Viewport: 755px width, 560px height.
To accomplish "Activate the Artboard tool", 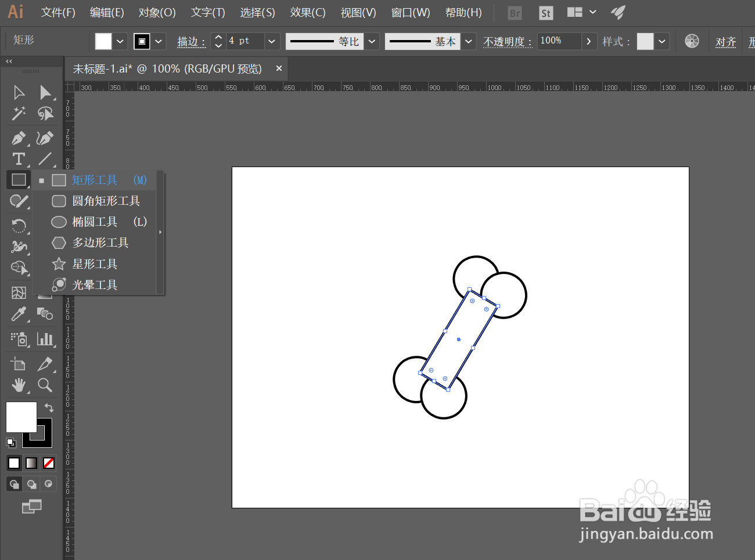I will (x=19, y=364).
